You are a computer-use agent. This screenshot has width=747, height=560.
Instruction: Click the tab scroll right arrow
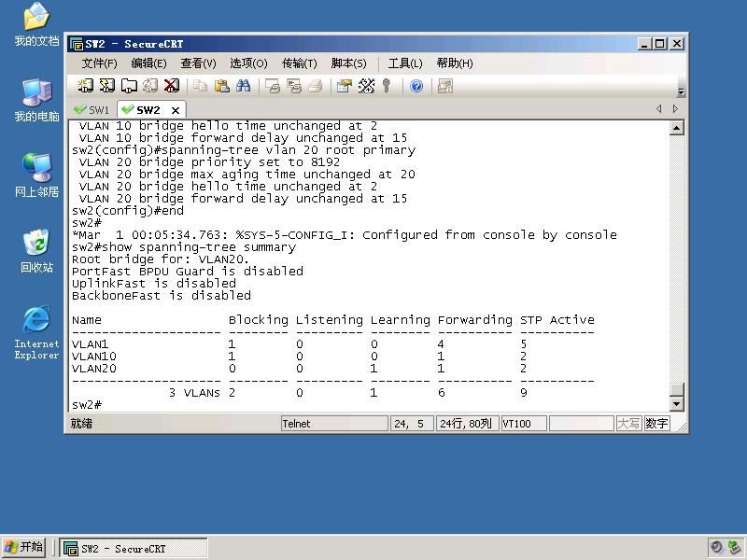pyautogui.click(x=675, y=109)
